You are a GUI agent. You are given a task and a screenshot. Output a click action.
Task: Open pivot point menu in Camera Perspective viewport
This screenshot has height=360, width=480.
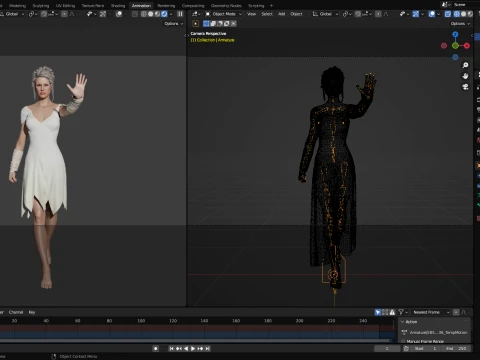(x=347, y=14)
